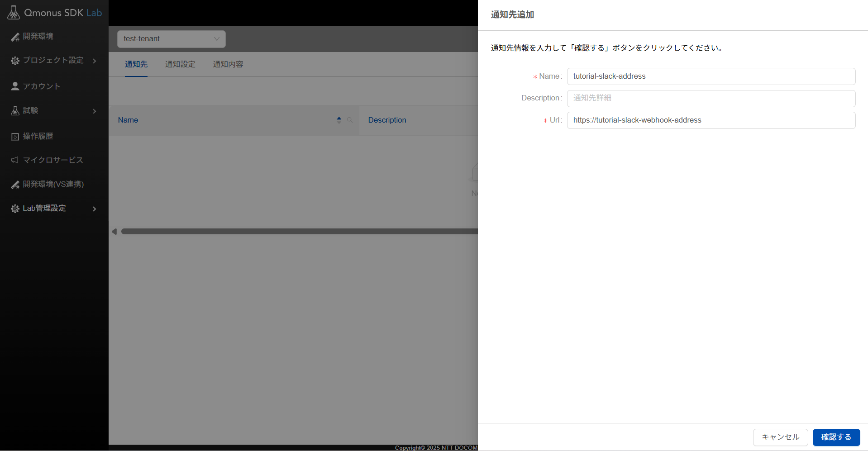Open 開発環境 via its hammer icon

click(15, 37)
